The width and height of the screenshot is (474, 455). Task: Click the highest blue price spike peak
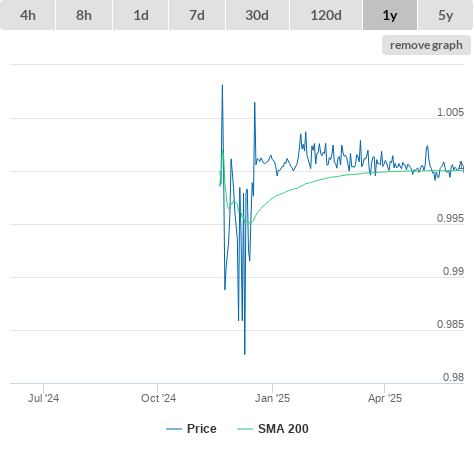[222, 85]
